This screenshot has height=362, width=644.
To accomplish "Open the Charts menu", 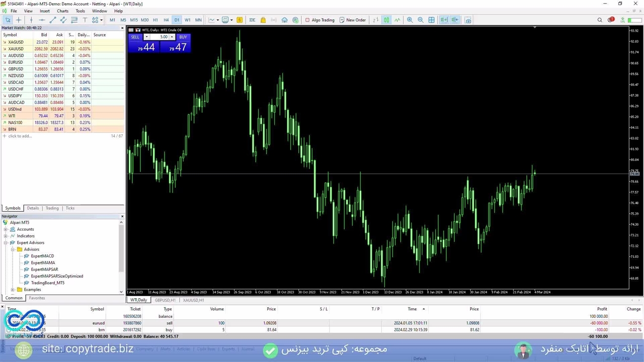I will coord(62,11).
